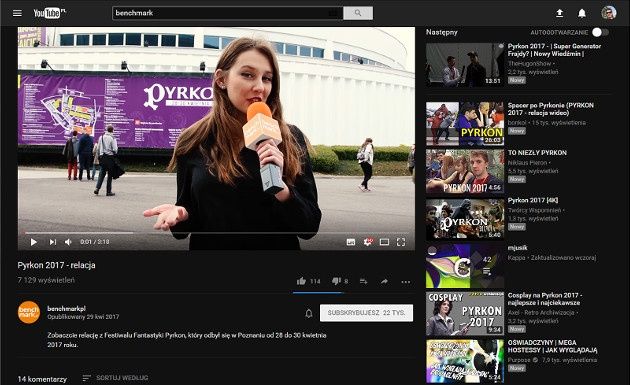Click the 14 komentarzy heading
Image resolution: width=630 pixels, height=385 pixels.
tap(42, 379)
